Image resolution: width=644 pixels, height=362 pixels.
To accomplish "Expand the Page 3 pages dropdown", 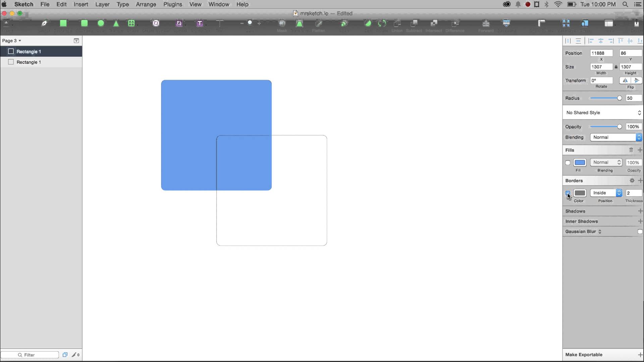I will tap(12, 41).
